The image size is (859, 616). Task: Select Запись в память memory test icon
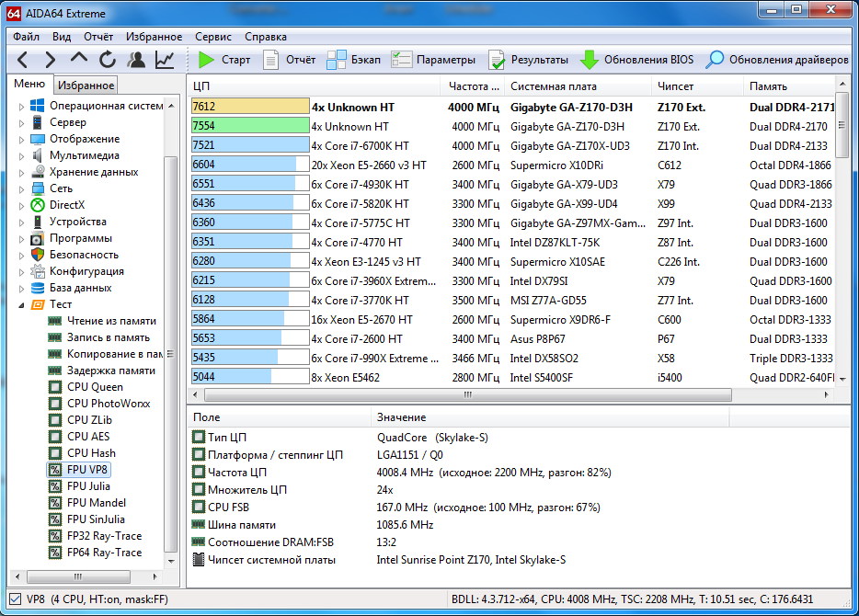55,337
